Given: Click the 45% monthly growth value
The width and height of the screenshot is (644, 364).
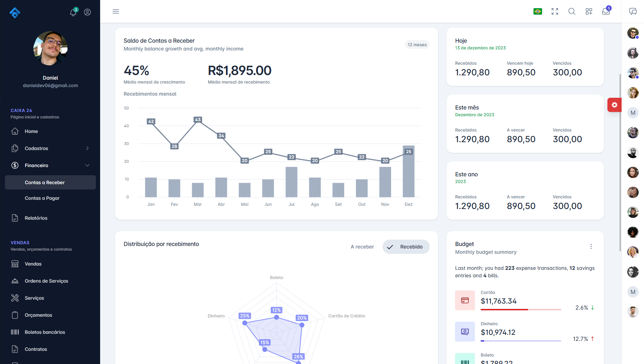Looking at the screenshot, I should (136, 70).
